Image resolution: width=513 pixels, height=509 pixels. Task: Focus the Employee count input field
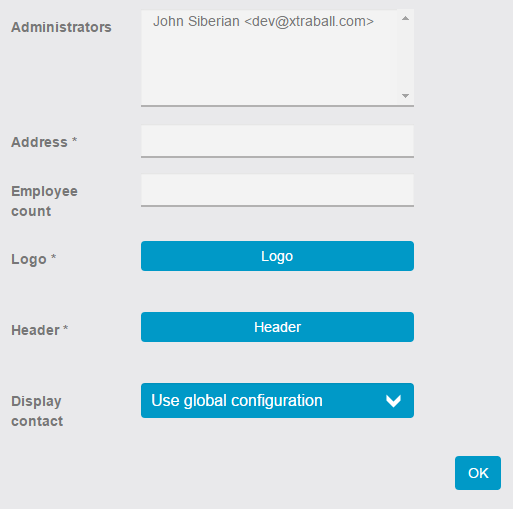pos(277,190)
